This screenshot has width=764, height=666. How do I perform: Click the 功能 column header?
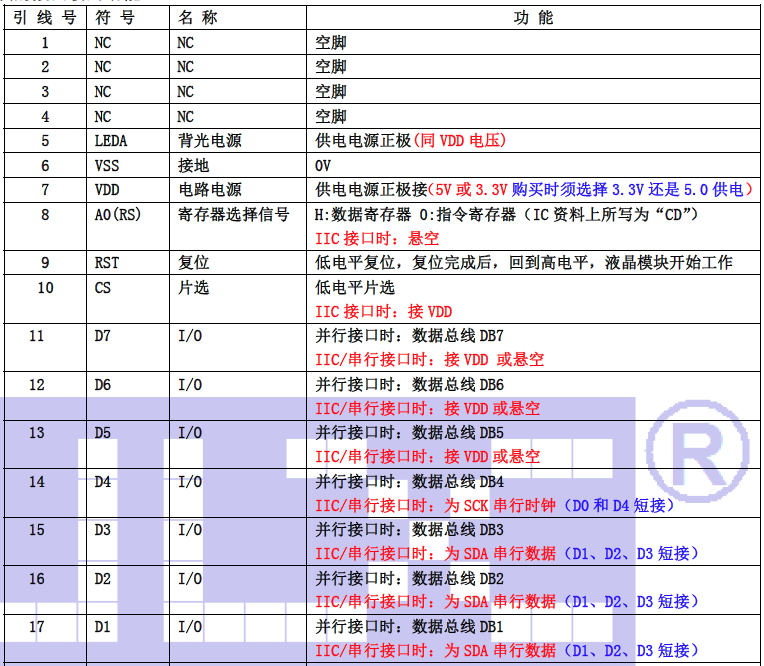point(533,18)
